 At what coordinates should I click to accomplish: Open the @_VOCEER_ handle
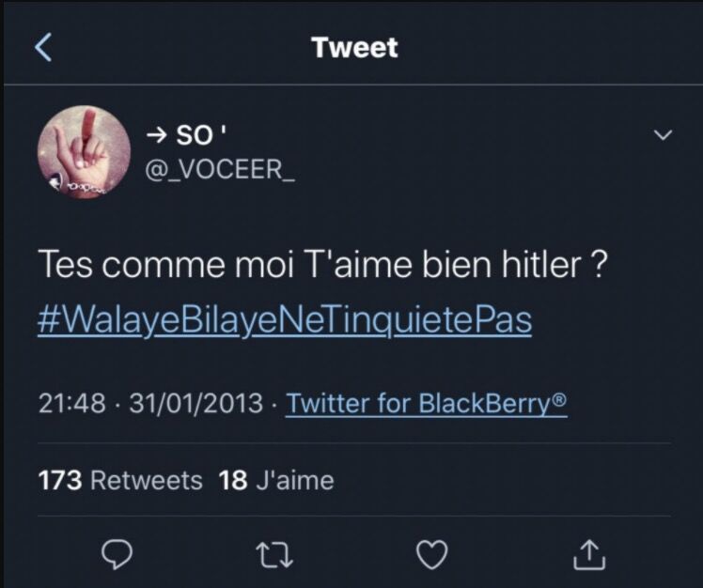pos(220,169)
